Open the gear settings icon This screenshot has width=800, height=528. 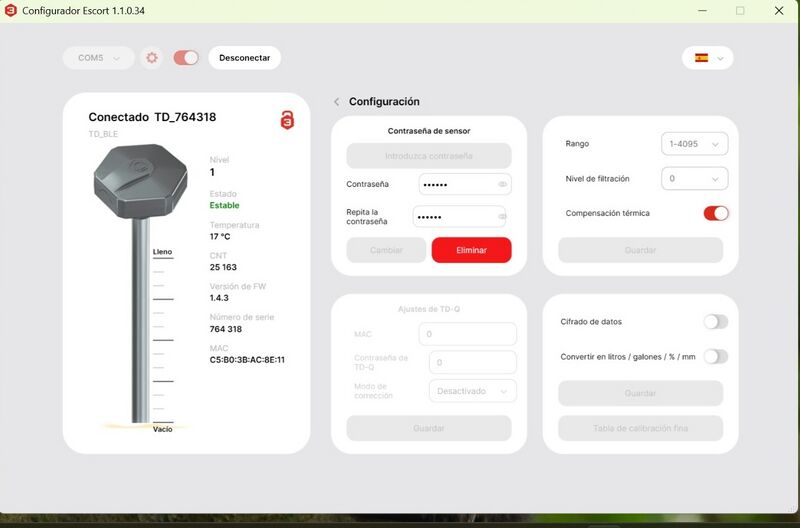click(152, 58)
